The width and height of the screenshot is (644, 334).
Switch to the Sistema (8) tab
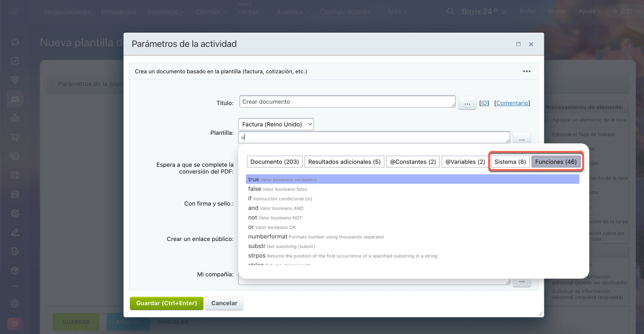pos(510,162)
